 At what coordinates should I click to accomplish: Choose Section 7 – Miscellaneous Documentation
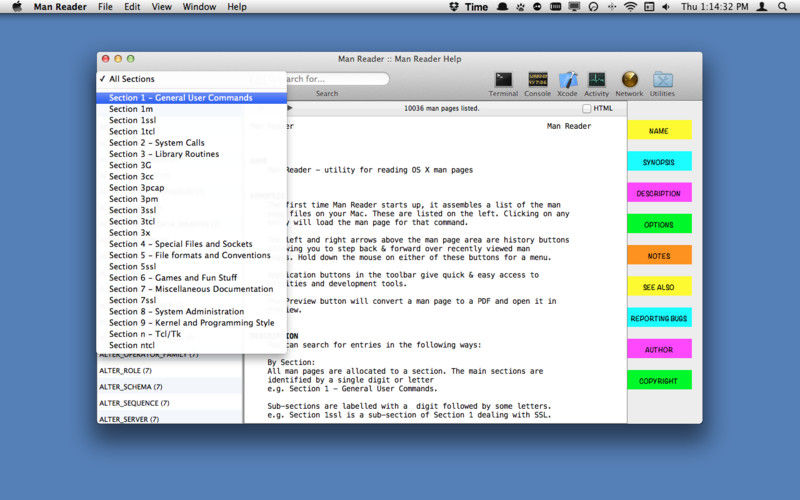click(x=191, y=289)
